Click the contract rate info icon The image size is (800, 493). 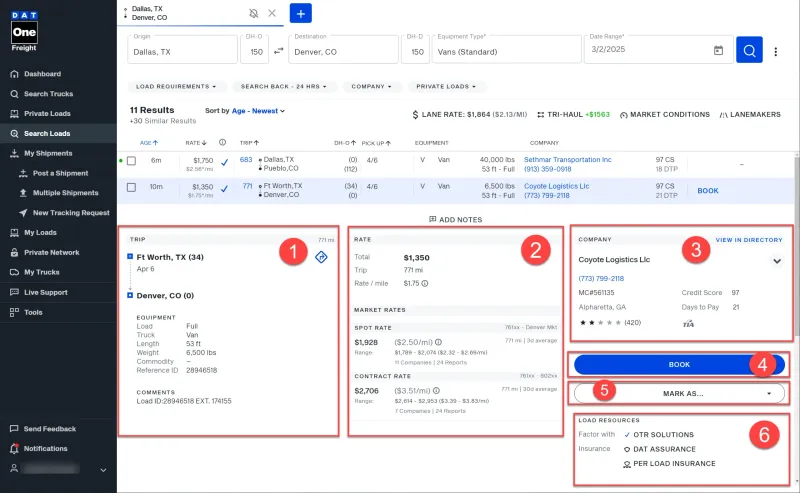436,390
